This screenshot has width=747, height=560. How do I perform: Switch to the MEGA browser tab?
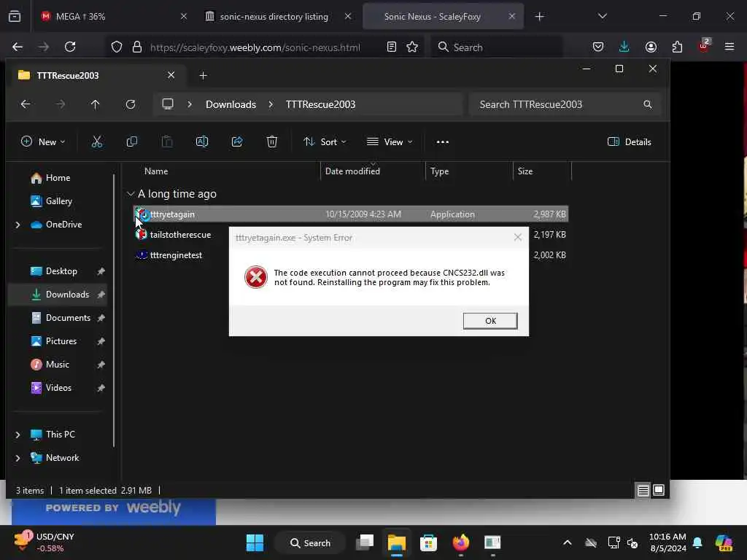point(112,17)
